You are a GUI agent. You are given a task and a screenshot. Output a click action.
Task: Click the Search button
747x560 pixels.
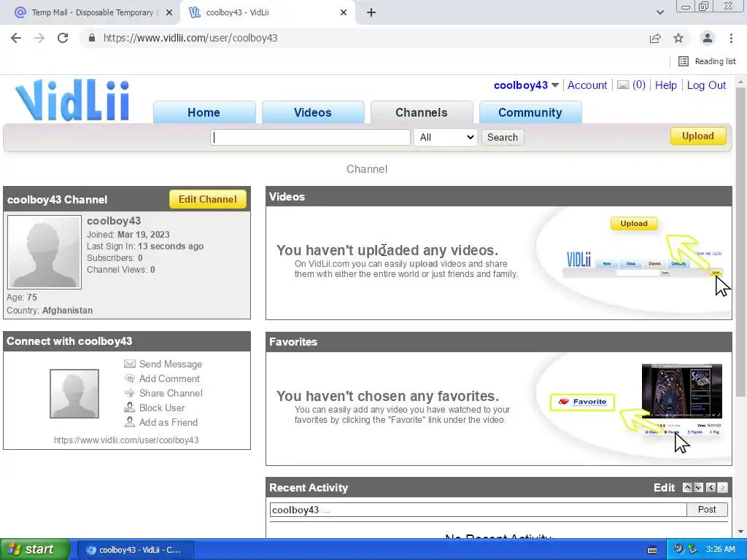pyautogui.click(x=502, y=137)
